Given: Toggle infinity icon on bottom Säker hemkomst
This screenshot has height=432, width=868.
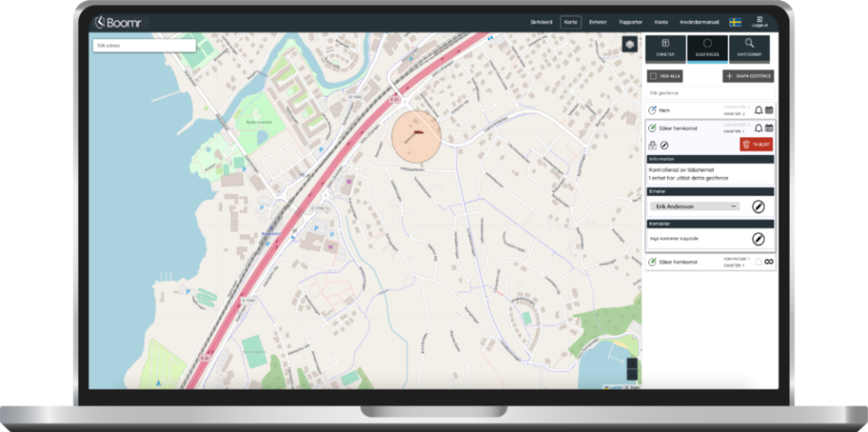Looking at the screenshot, I should tap(769, 262).
